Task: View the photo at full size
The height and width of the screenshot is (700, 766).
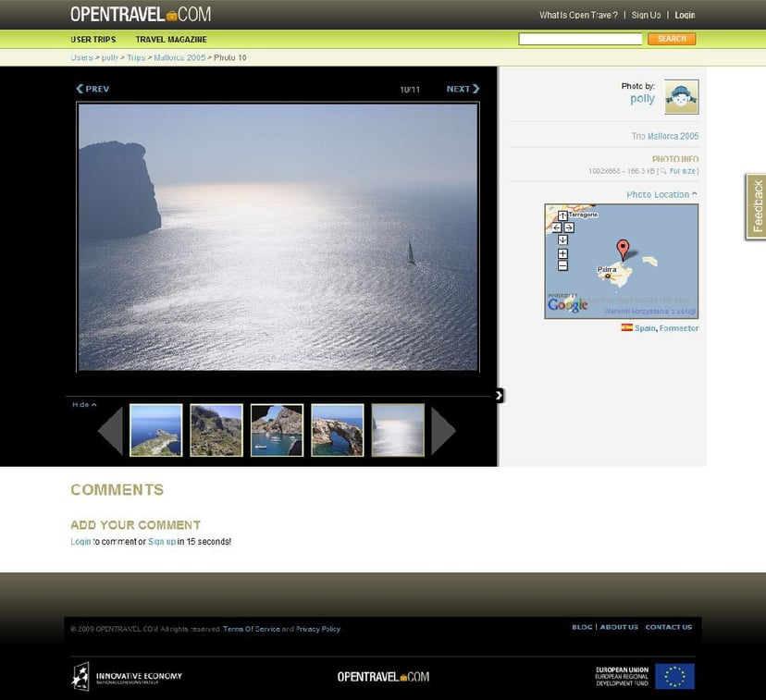Action: click(x=683, y=171)
